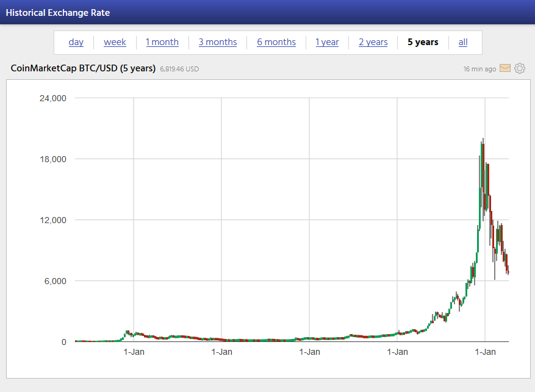Click the 6,819.46 USD current price
The width and height of the screenshot is (535, 392).
(179, 69)
